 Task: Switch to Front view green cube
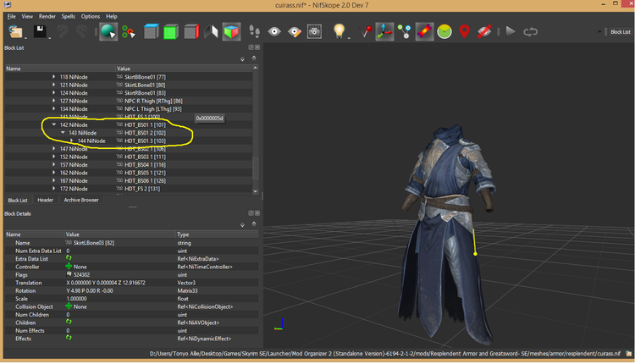(171, 31)
